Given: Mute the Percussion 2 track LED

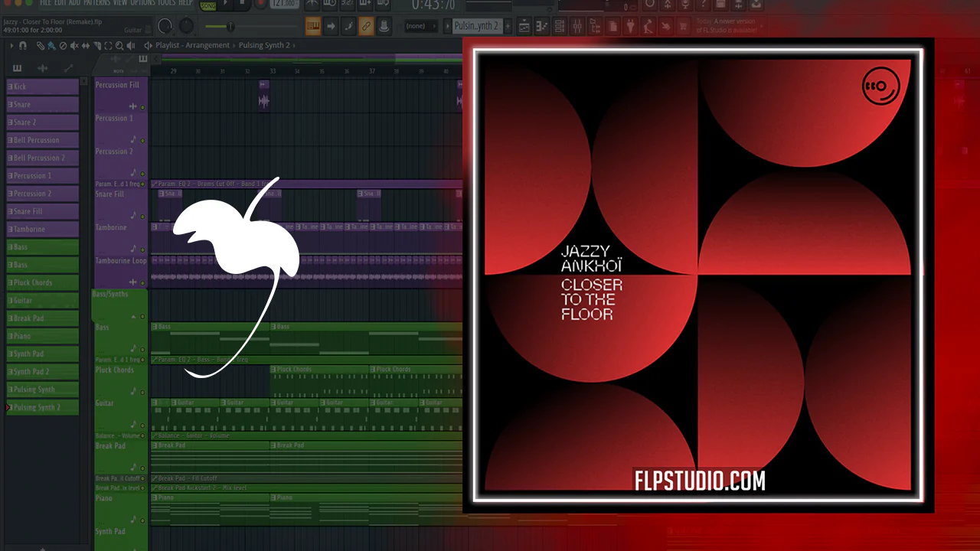Looking at the screenshot, I should pyautogui.click(x=142, y=174).
